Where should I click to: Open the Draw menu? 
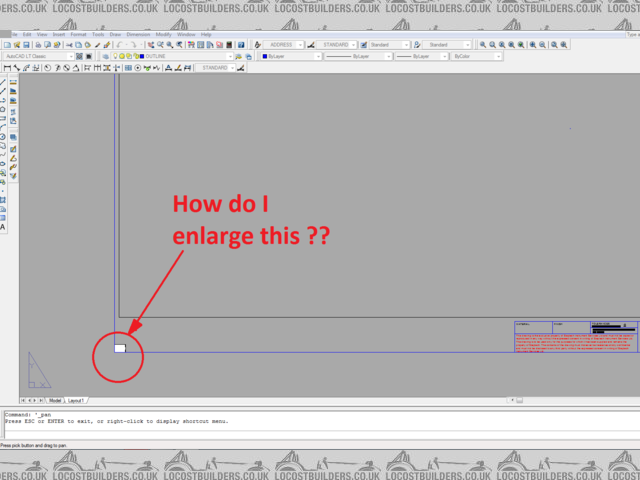click(116, 34)
